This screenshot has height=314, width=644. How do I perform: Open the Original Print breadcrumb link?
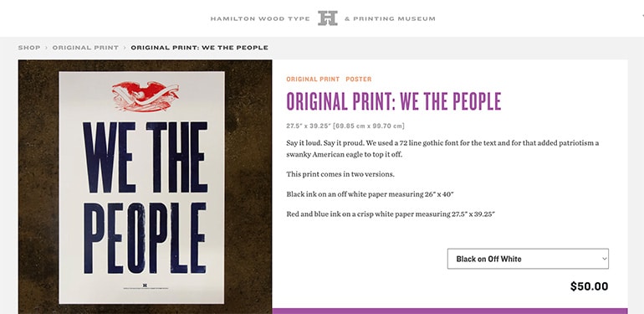pos(85,48)
